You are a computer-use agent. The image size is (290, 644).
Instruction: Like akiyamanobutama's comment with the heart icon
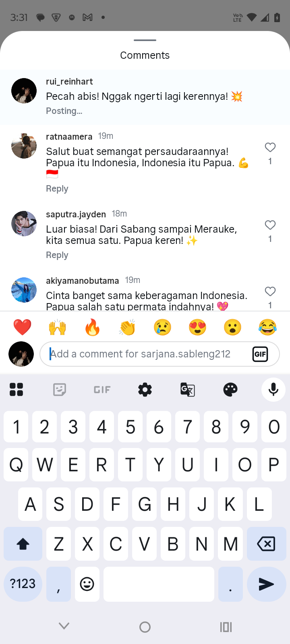tap(270, 291)
